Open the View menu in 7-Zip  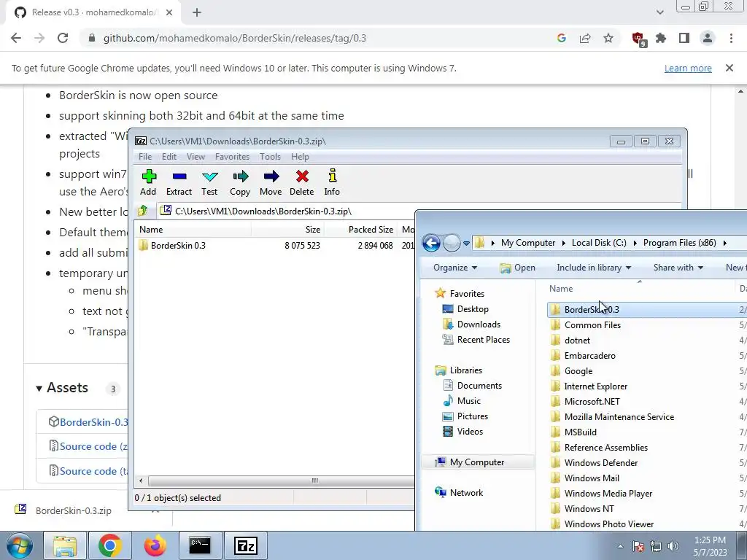pyautogui.click(x=196, y=157)
